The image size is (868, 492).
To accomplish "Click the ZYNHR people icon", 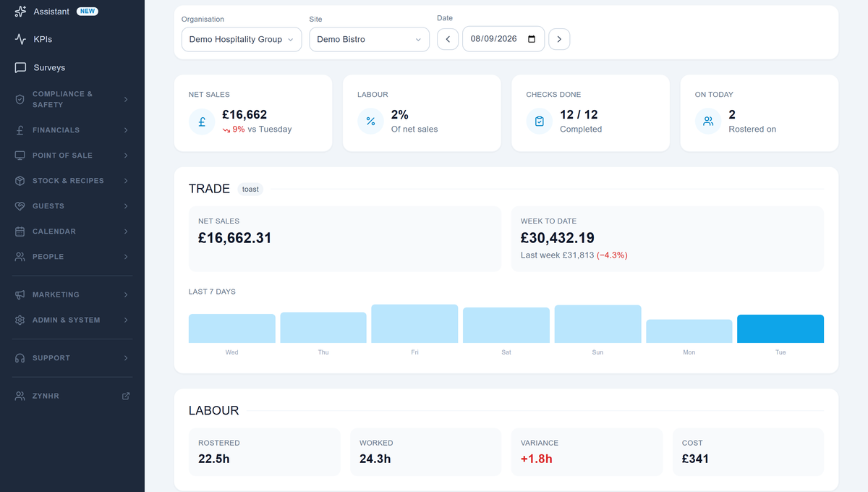I will (20, 396).
